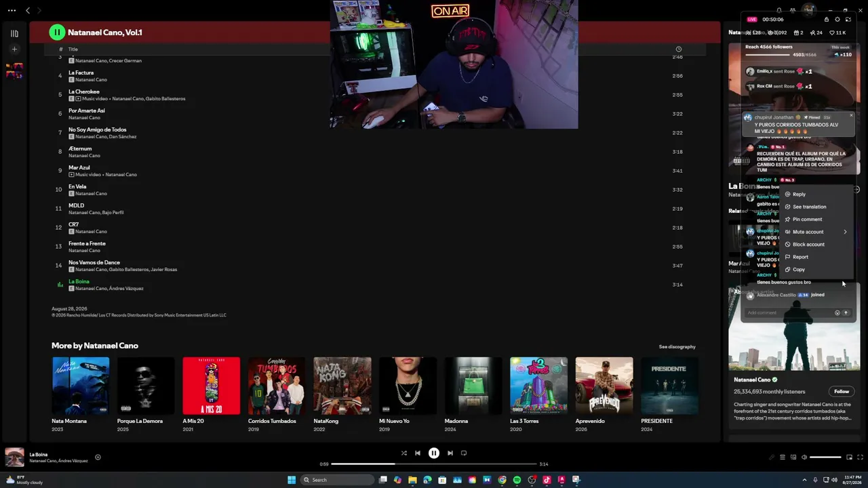The image size is (868, 488).
Task: Open the Windows Start menu
Action: pyautogui.click(x=292, y=480)
